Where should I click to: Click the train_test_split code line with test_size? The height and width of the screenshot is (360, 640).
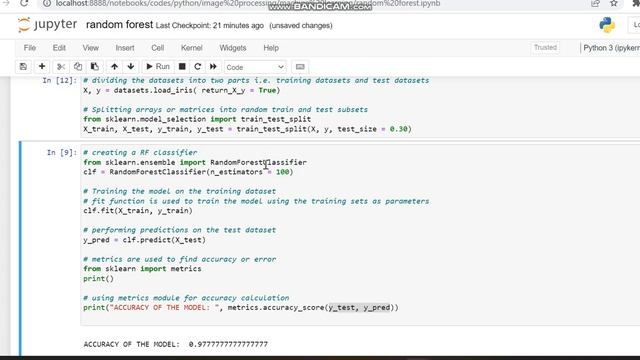click(247, 129)
